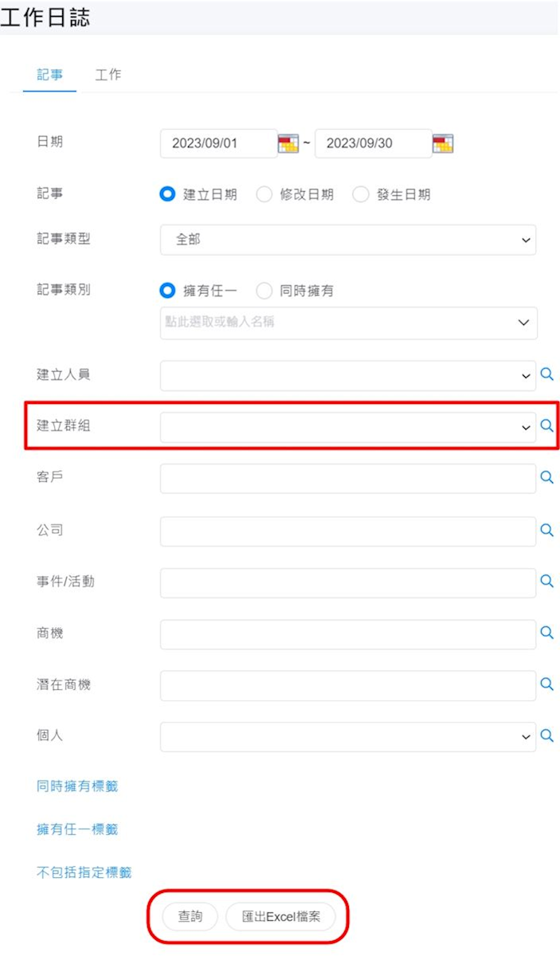Open the 同時擁有標籤 link
Viewport: 560px width, 956px height.
click(x=77, y=786)
